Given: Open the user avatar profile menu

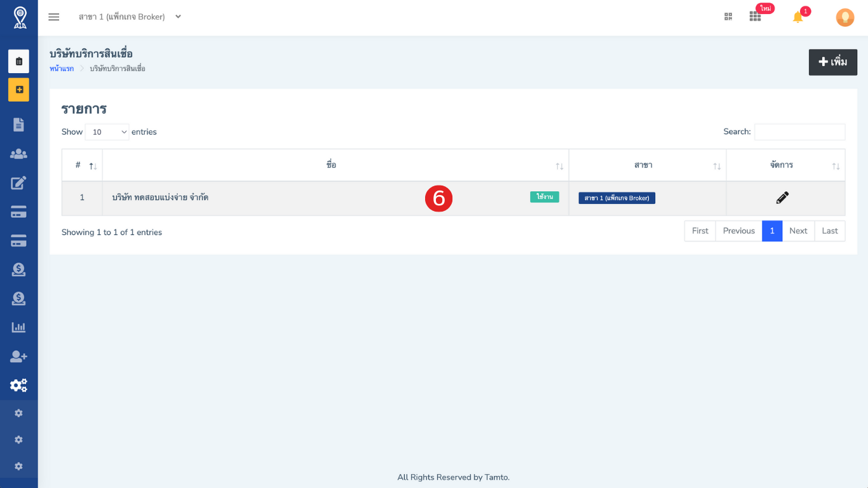Looking at the screenshot, I should click(x=845, y=17).
